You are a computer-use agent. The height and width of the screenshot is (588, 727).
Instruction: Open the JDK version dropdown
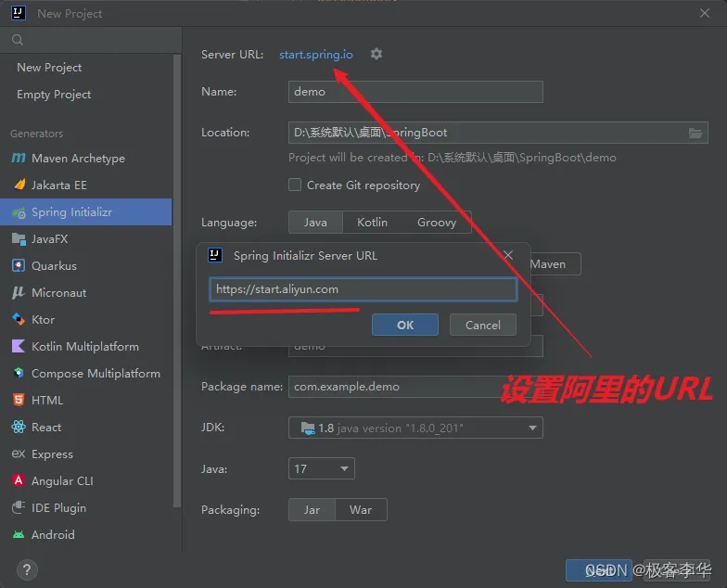[x=415, y=428]
